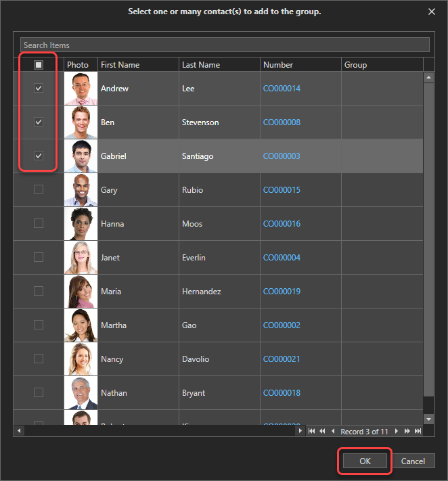Click vertical scrollbar down arrow
Viewport: 448px width, 481px height.
pyautogui.click(x=428, y=419)
